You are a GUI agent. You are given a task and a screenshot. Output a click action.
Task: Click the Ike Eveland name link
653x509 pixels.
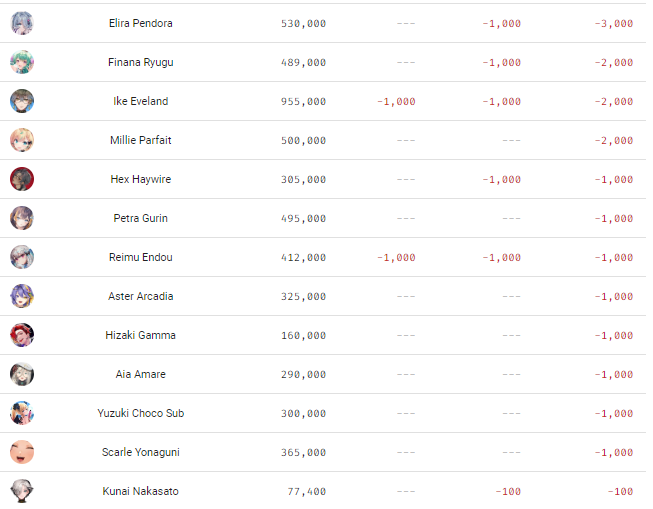tap(140, 101)
